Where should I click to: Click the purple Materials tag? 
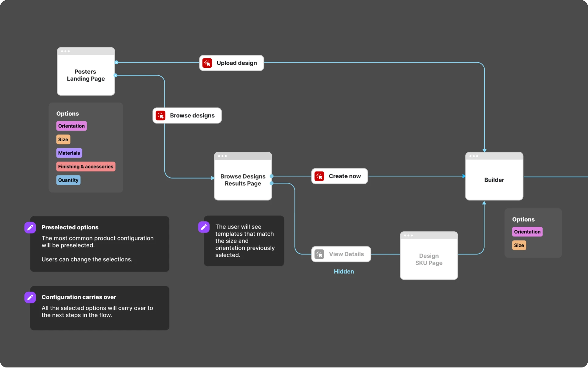click(69, 153)
